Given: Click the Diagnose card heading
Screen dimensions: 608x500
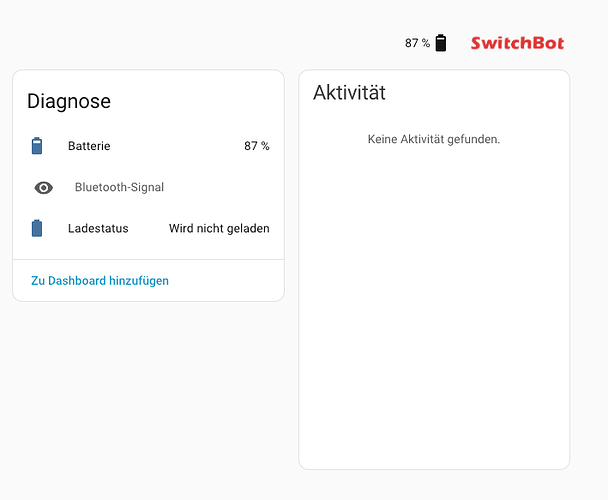Looking at the screenshot, I should pyautogui.click(x=69, y=101).
